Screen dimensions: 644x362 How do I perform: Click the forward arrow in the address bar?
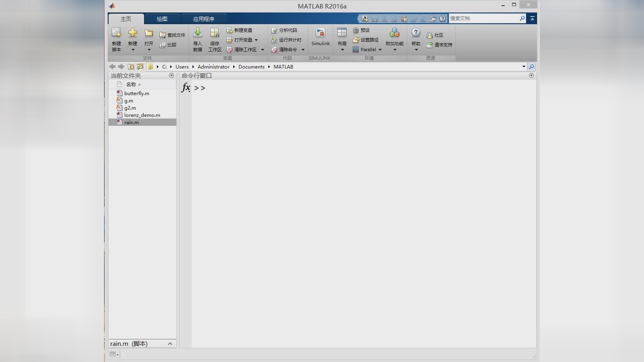click(121, 67)
